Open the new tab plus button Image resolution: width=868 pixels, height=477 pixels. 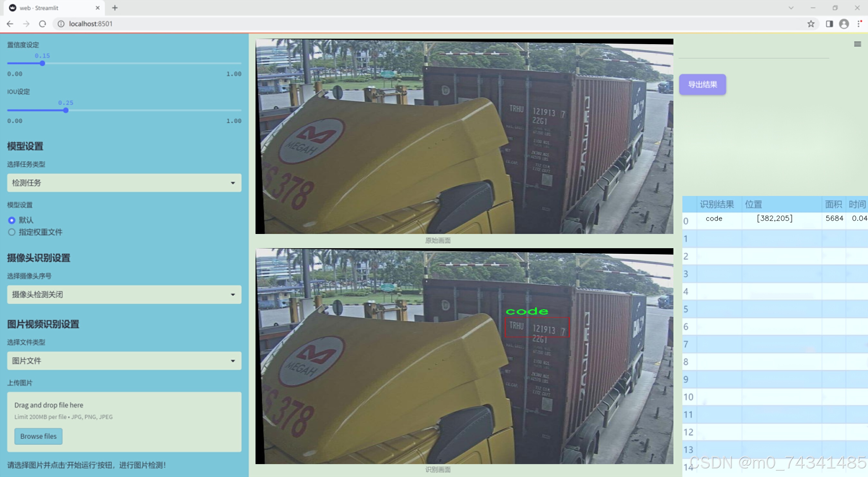click(115, 8)
